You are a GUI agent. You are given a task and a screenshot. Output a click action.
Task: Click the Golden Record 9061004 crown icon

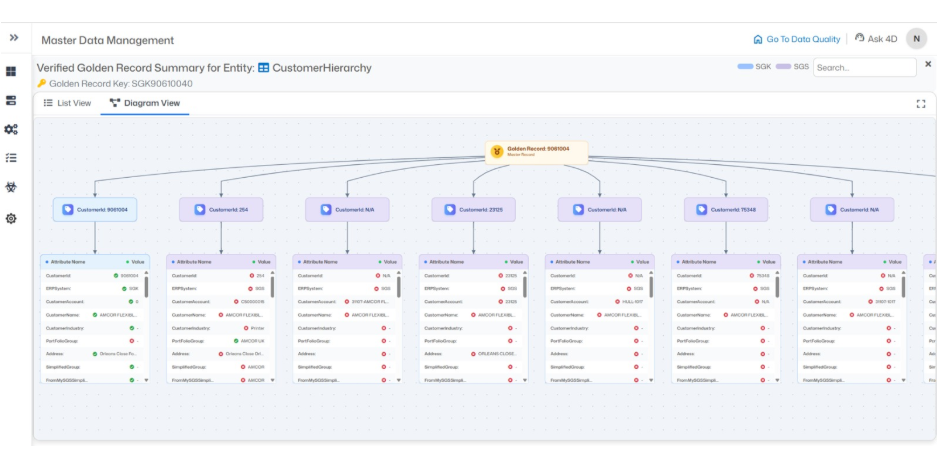[x=497, y=150]
